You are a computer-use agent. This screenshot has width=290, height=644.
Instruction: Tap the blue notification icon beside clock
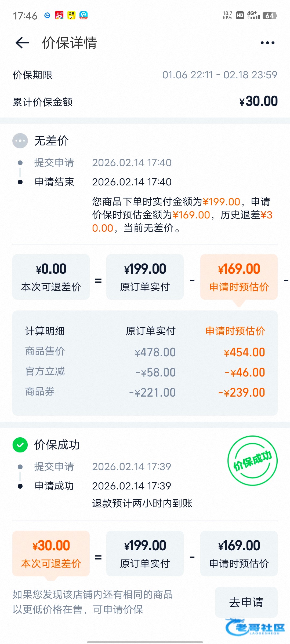48,16
